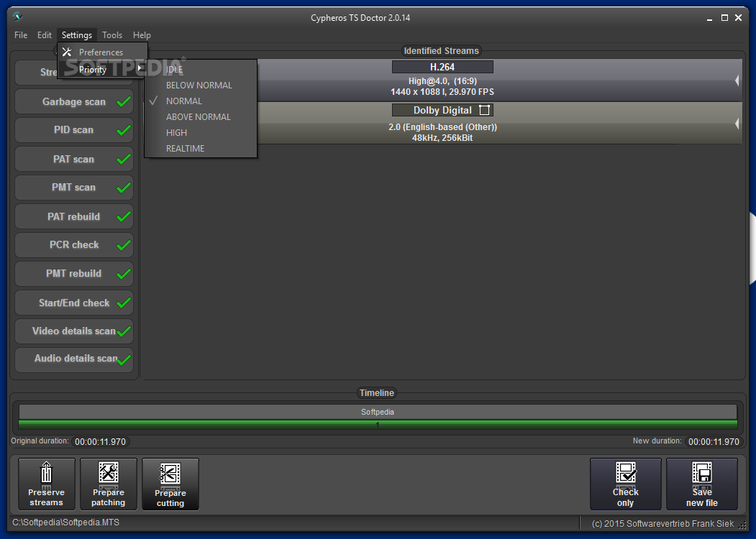
Task: Click the Garbage scan button
Action: [x=74, y=101]
